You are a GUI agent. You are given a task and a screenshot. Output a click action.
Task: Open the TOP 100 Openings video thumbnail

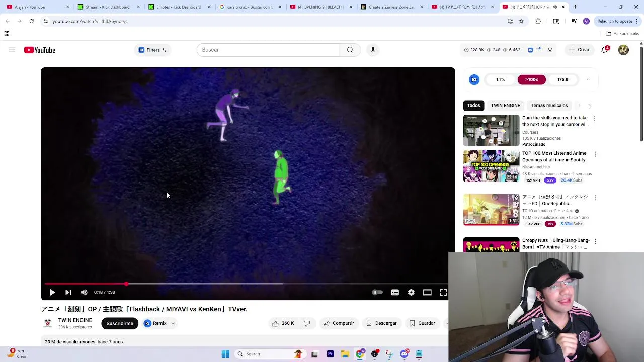point(491,166)
